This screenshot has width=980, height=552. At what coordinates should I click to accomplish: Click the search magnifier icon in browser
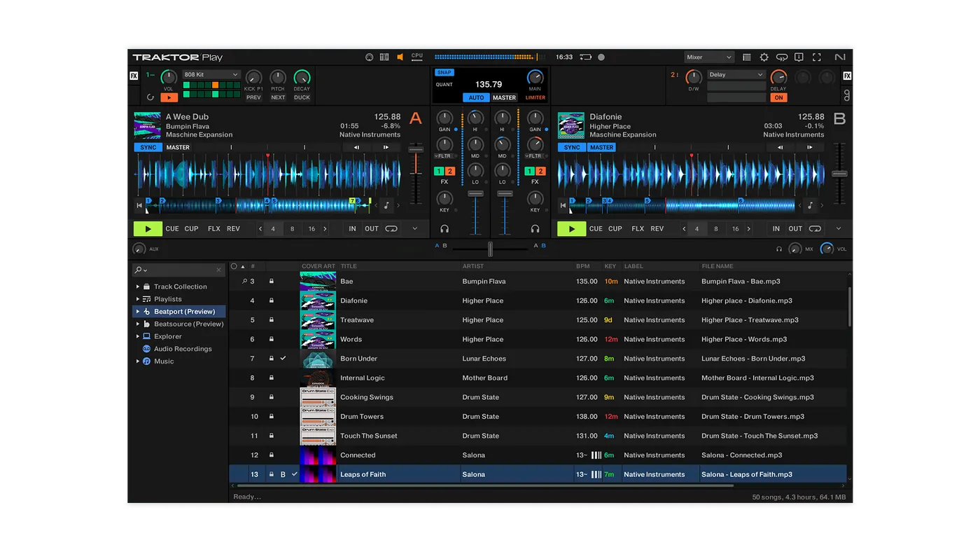(x=139, y=270)
